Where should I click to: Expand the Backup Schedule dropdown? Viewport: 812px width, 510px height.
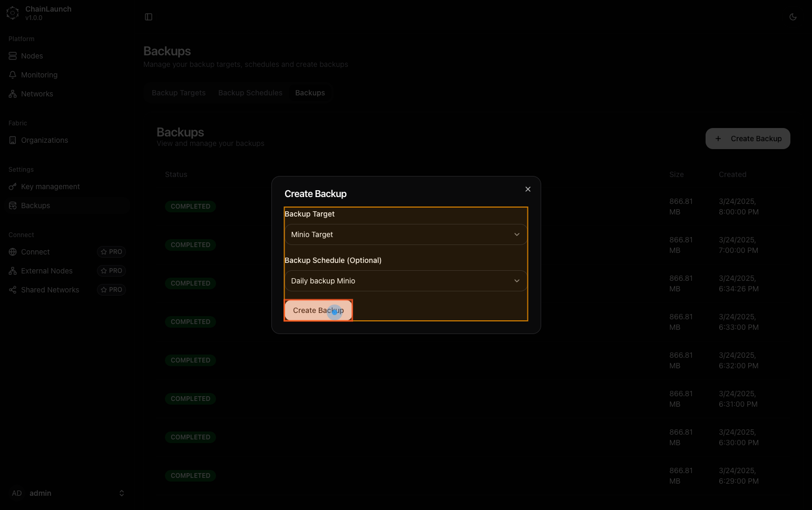click(x=405, y=281)
